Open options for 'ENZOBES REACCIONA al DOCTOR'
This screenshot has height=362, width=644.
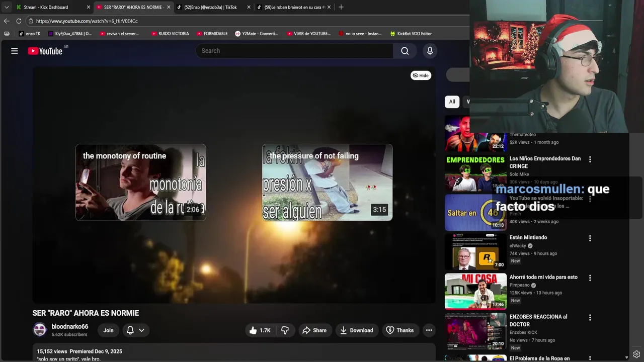tap(590, 318)
